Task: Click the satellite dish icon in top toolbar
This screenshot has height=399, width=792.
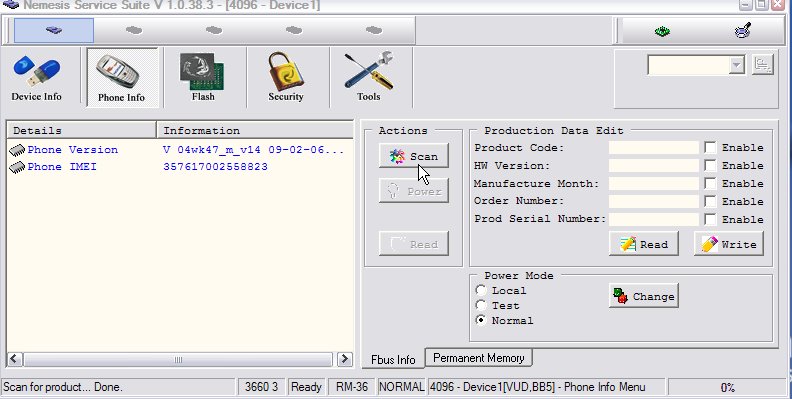Action: [x=742, y=31]
